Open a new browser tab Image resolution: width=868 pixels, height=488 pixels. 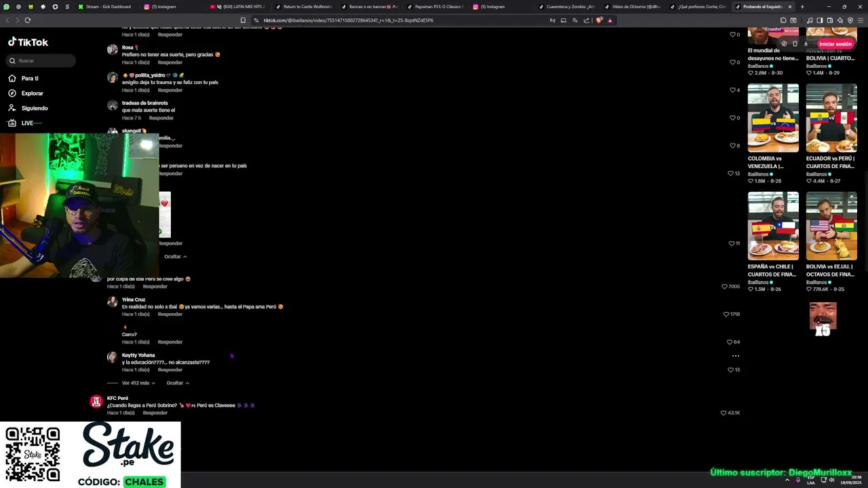click(x=802, y=7)
